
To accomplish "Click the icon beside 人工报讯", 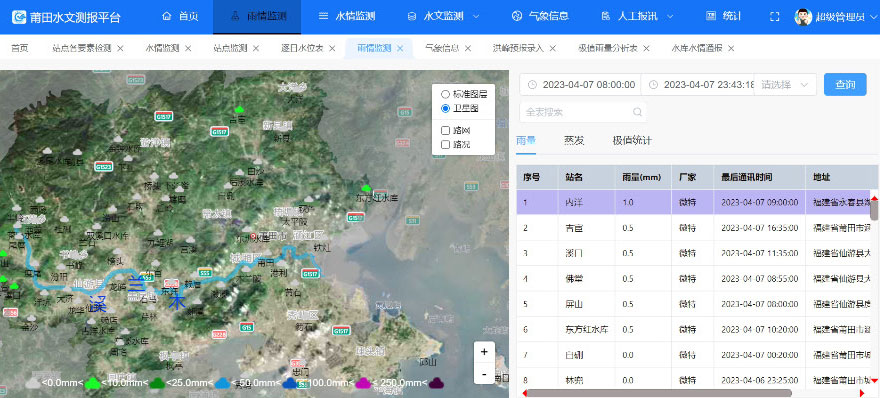I will 606,16.
